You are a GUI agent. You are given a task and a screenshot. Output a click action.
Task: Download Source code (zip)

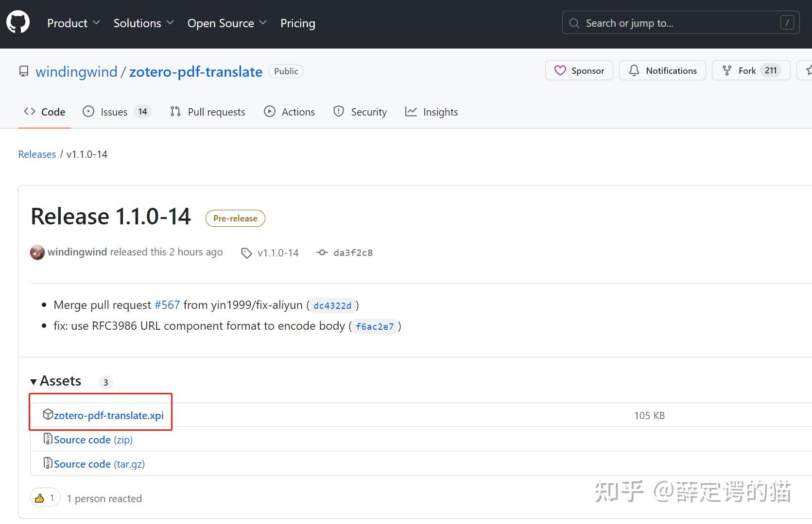93,440
